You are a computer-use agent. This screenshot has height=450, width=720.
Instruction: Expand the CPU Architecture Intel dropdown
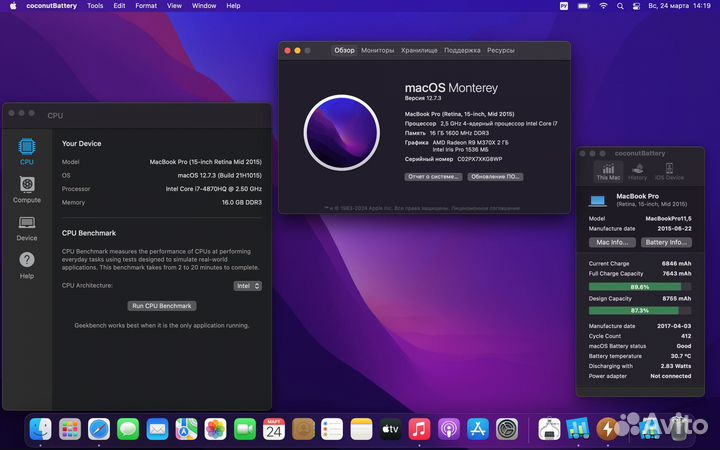pos(248,286)
